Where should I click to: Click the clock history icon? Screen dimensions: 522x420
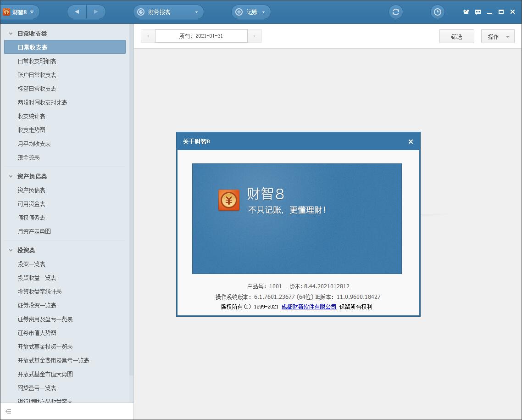[438, 12]
